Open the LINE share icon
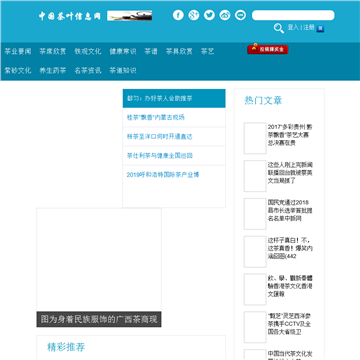360x360 pixels. click(x=240, y=15)
